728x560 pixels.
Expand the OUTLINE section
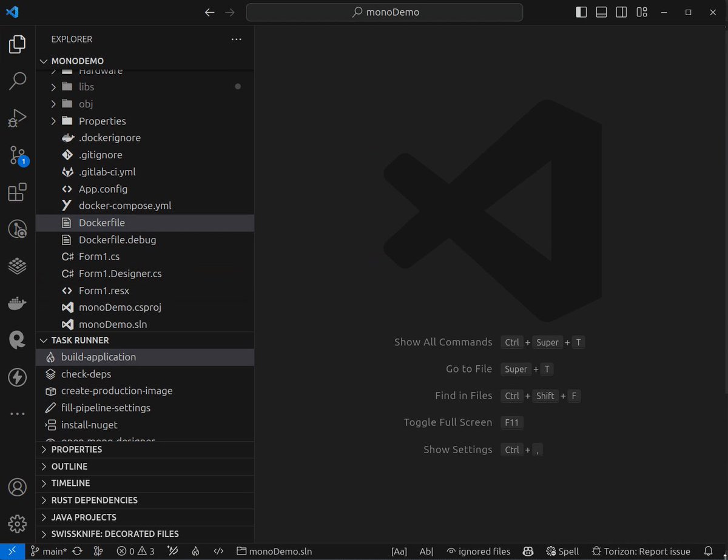point(145,467)
